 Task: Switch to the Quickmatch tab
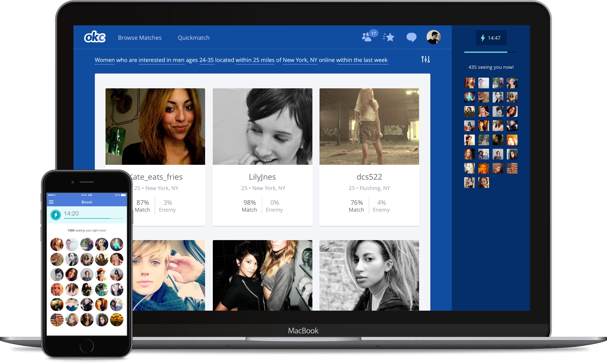194,38
